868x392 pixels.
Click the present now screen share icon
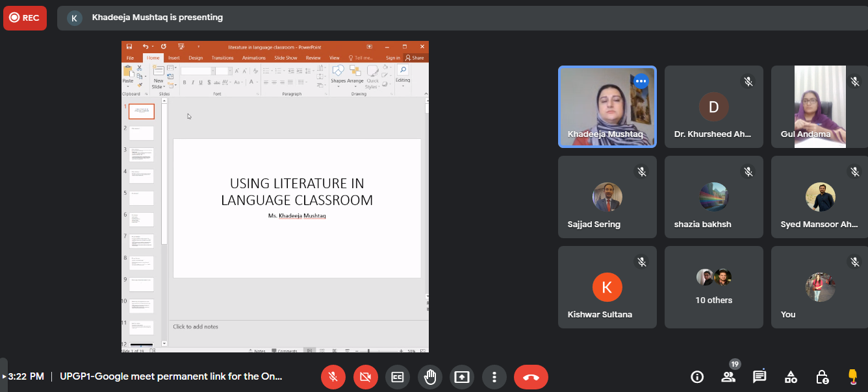[x=462, y=377]
